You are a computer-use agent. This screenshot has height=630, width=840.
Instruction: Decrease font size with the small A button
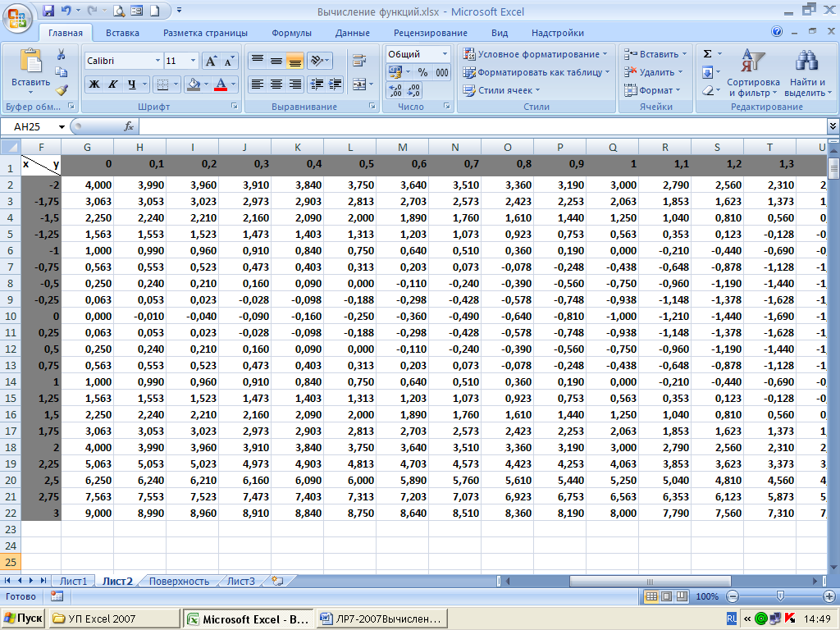(229, 61)
